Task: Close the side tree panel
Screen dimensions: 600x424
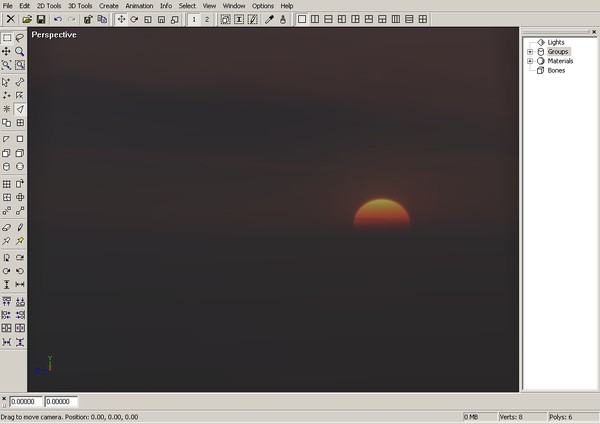Action: [x=594, y=32]
